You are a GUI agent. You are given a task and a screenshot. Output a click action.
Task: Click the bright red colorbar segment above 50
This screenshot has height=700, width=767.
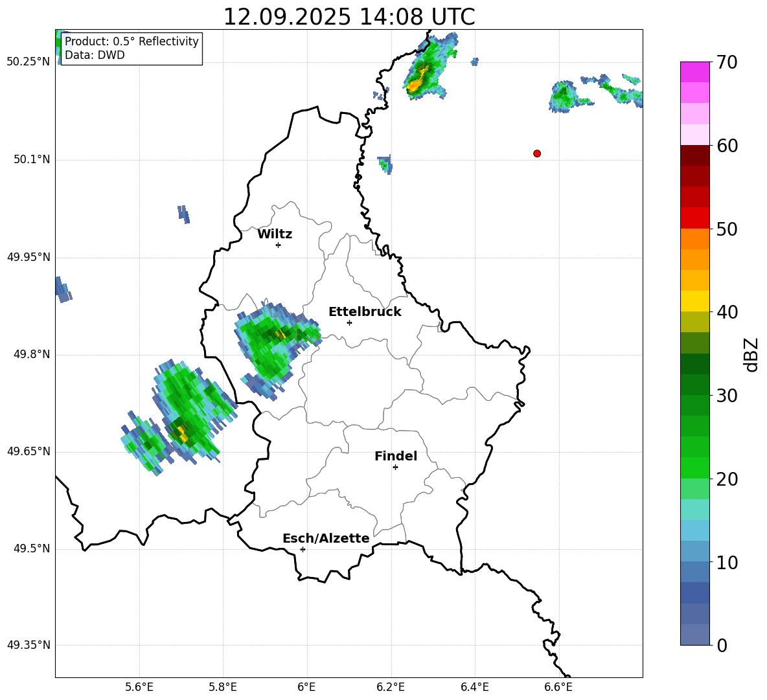point(694,218)
